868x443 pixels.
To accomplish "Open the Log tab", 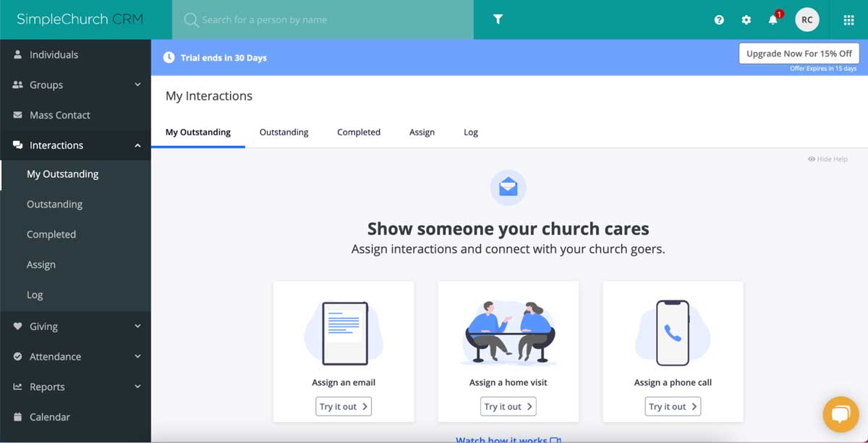I will pos(470,132).
